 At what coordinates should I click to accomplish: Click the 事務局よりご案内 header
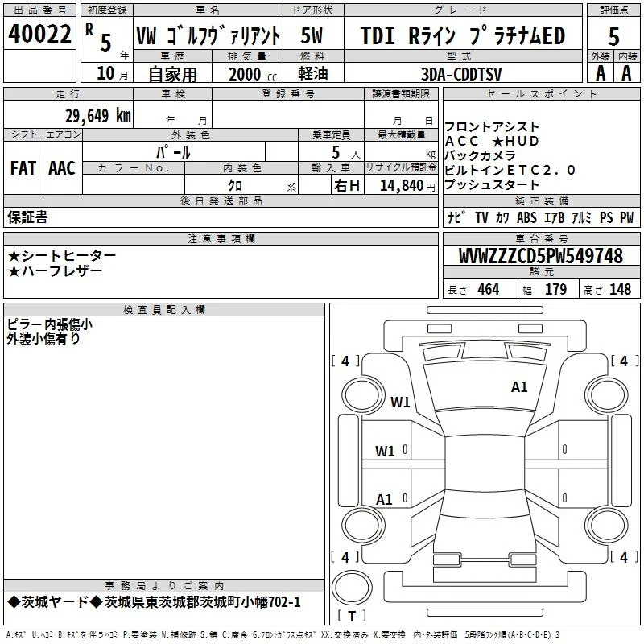tap(164, 586)
